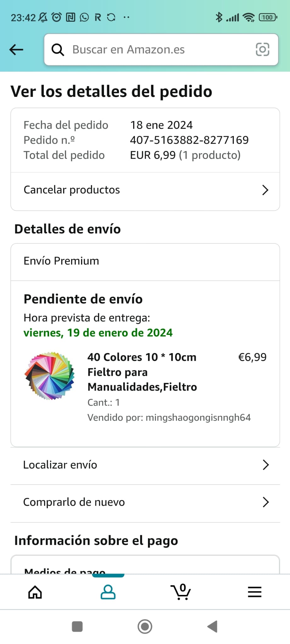Expand the Cancelar productos chevron
290x644 pixels.
tap(265, 190)
